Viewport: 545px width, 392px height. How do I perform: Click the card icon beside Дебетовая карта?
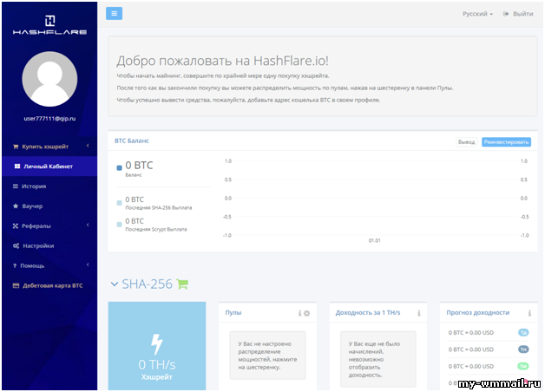pyautogui.click(x=16, y=285)
